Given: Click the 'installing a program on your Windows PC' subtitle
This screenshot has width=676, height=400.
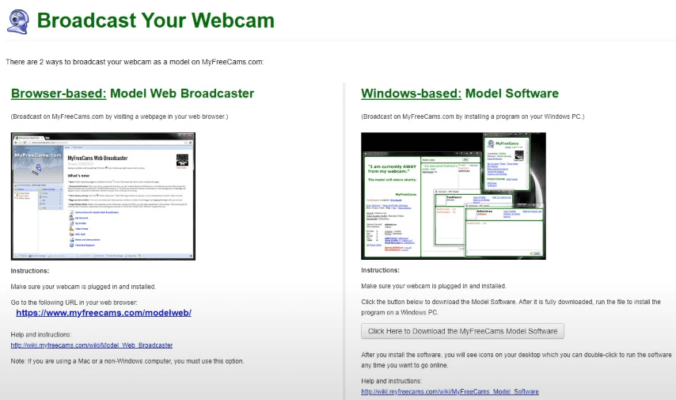Looking at the screenshot, I should [473, 117].
